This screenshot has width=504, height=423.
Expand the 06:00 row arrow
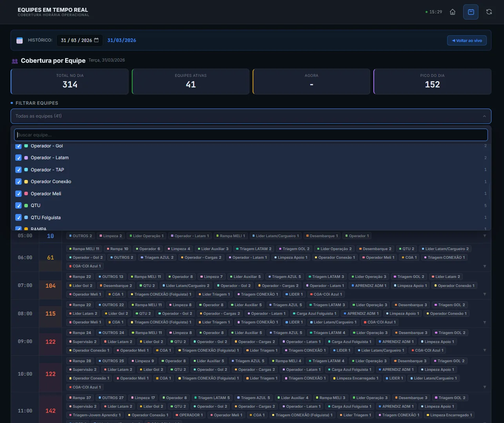tap(485, 266)
